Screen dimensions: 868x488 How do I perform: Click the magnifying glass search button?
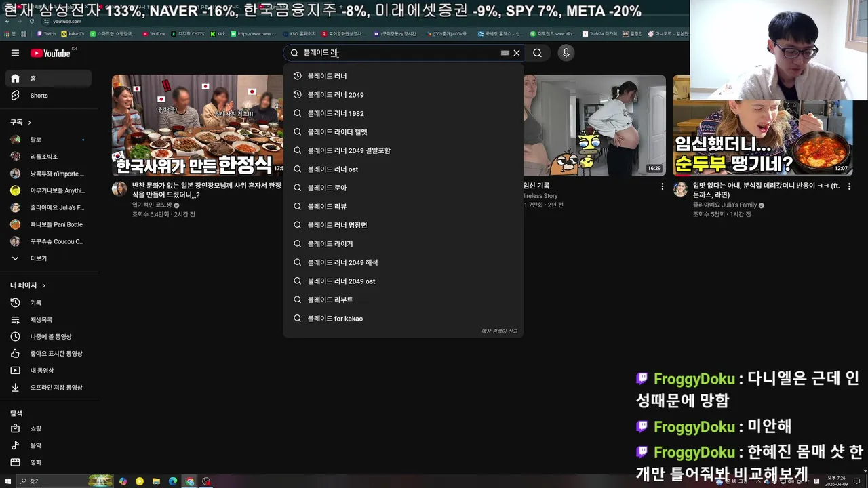537,53
